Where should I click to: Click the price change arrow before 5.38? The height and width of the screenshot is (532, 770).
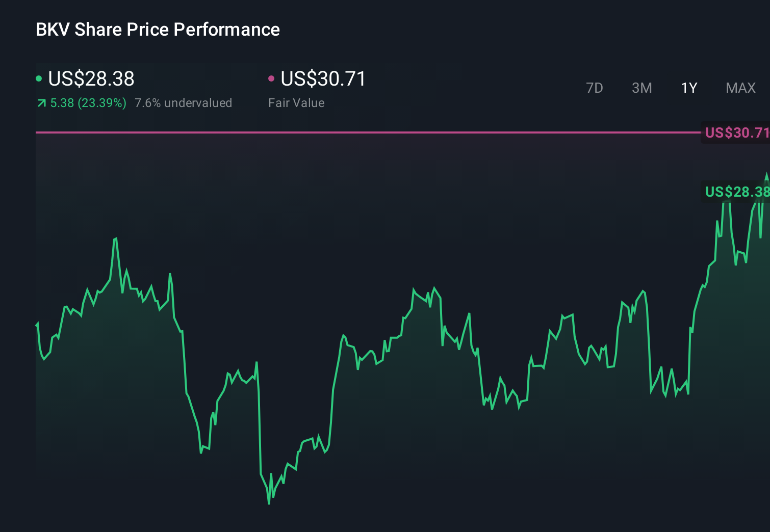[41, 103]
